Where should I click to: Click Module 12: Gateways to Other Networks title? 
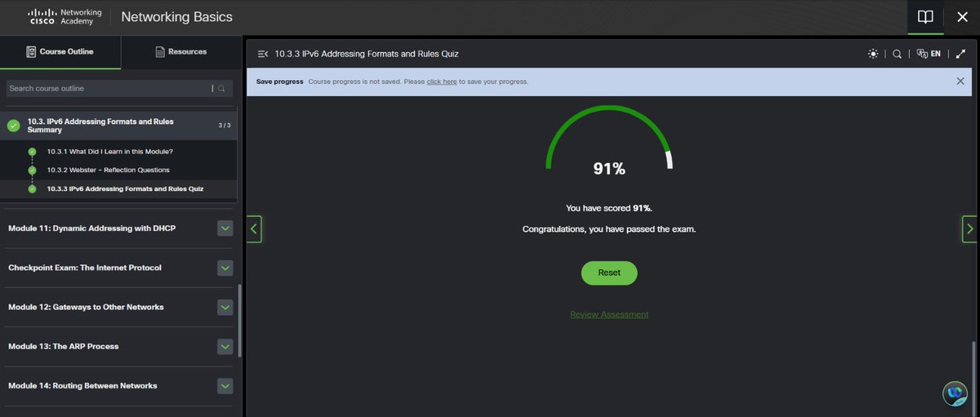tap(86, 307)
